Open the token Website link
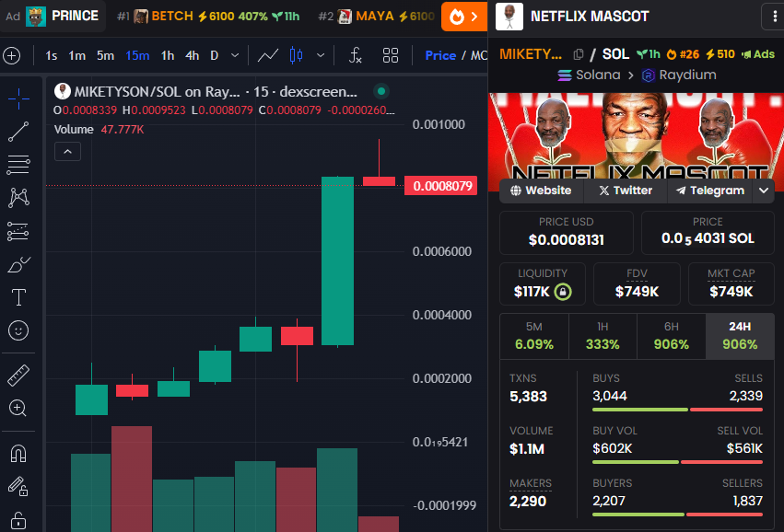The width and height of the screenshot is (784, 532). (541, 191)
